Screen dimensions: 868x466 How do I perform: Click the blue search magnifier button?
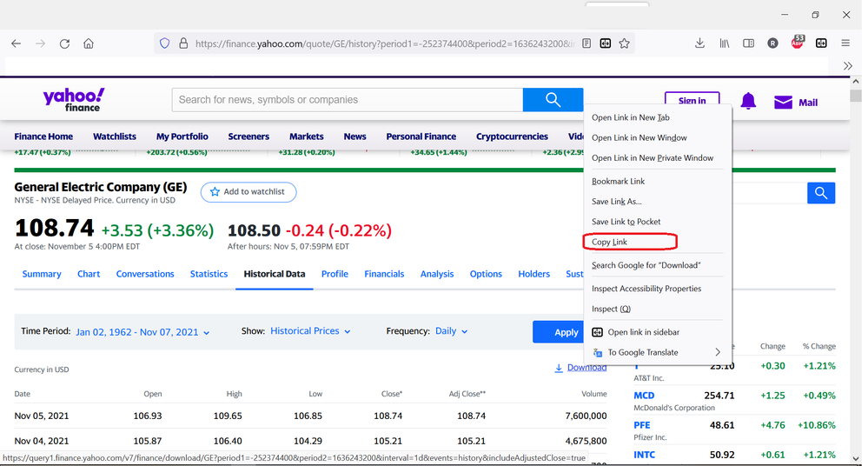pos(553,100)
